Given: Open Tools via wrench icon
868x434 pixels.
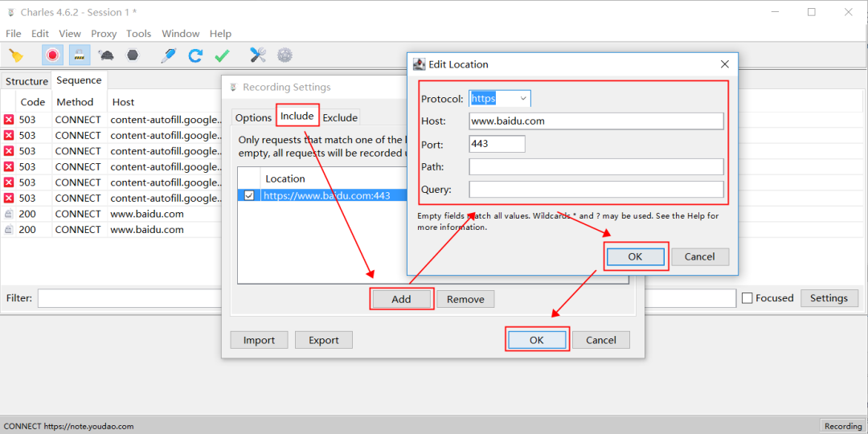Looking at the screenshot, I should [x=258, y=55].
